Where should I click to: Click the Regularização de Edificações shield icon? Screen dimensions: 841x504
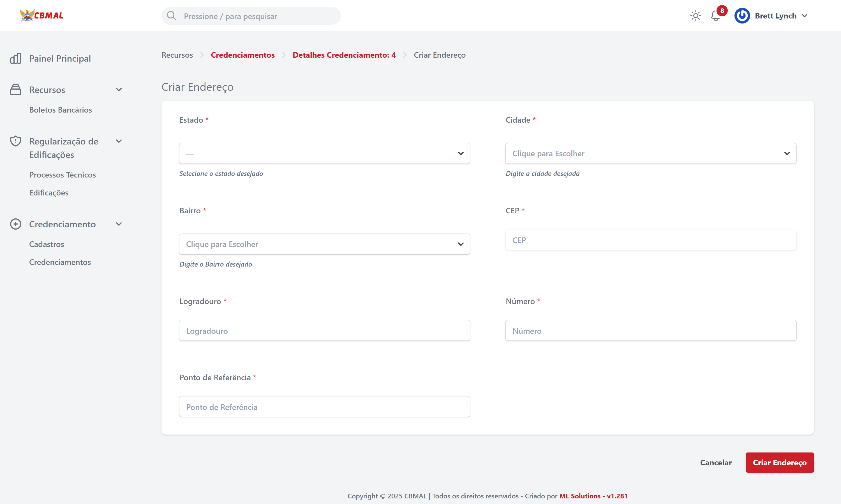click(x=16, y=141)
